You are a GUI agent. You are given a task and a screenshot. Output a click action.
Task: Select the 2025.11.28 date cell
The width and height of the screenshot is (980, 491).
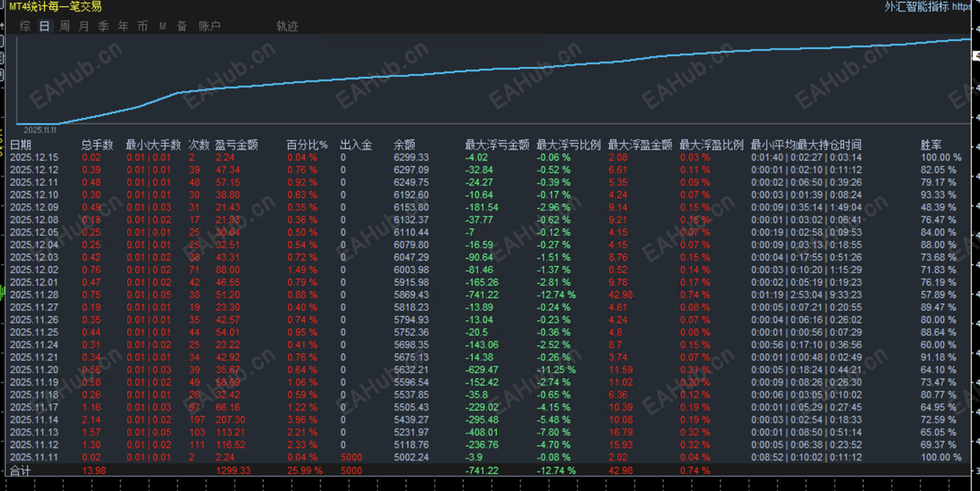pyautogui.click(x=34, y=295)
